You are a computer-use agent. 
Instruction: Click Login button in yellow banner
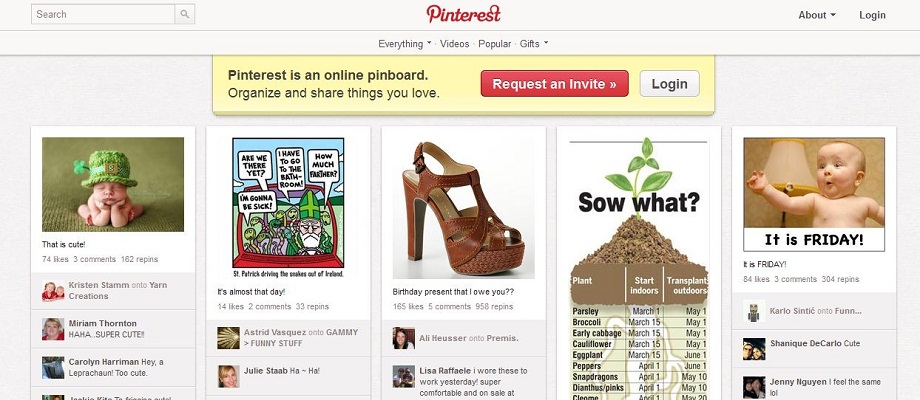pos(669,83)
